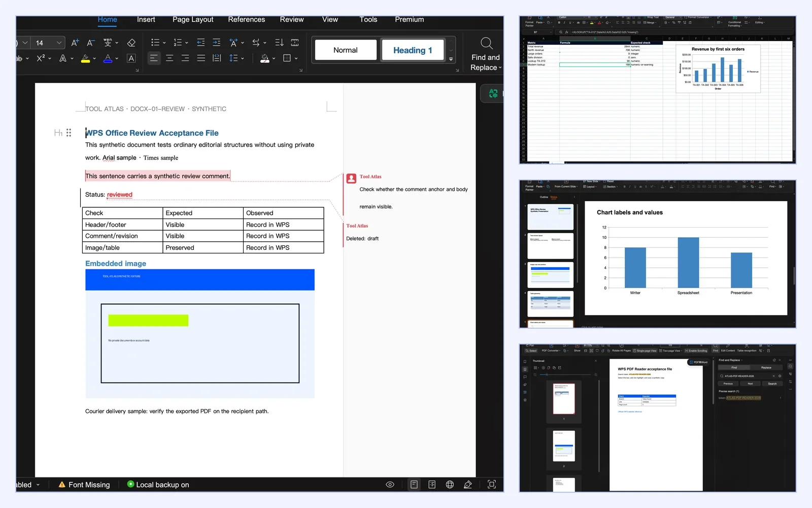Click the green AI assistant side button
Viewport: 812px width, 508px height.
click(493, 93)
